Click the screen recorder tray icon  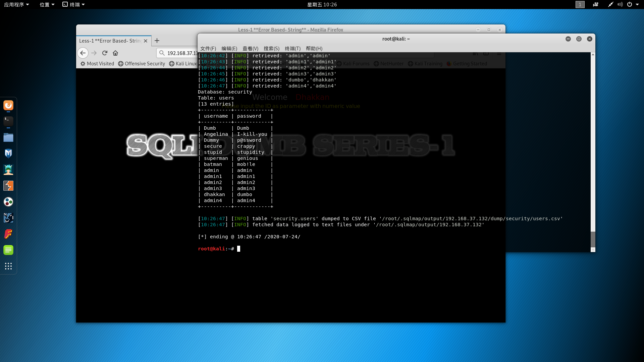596,4
